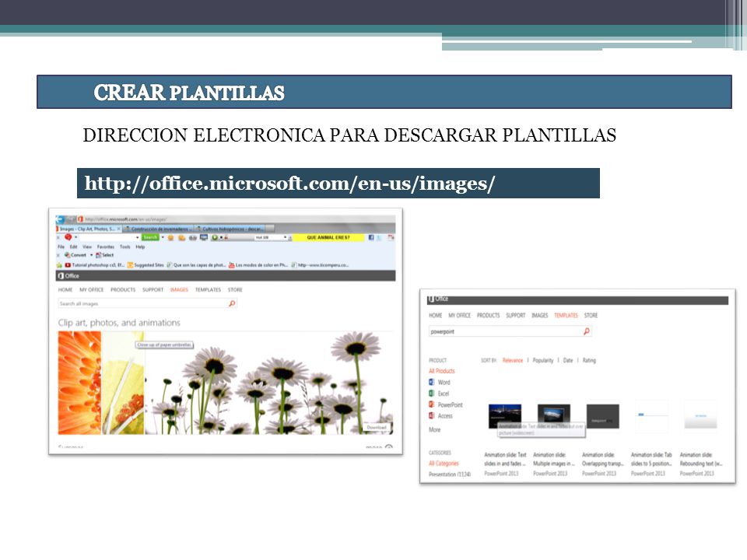Open the paper umbrellas image thumbnail
This screenshot has width=747, height=560.
pyautogui.click(x=122, y=383)
